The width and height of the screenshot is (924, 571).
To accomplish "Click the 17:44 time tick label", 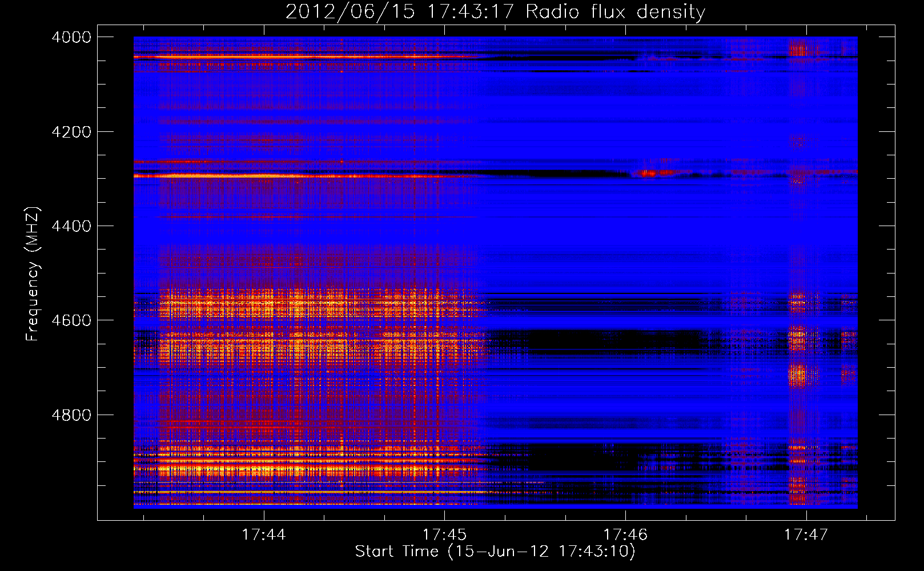I will point(263,534).
